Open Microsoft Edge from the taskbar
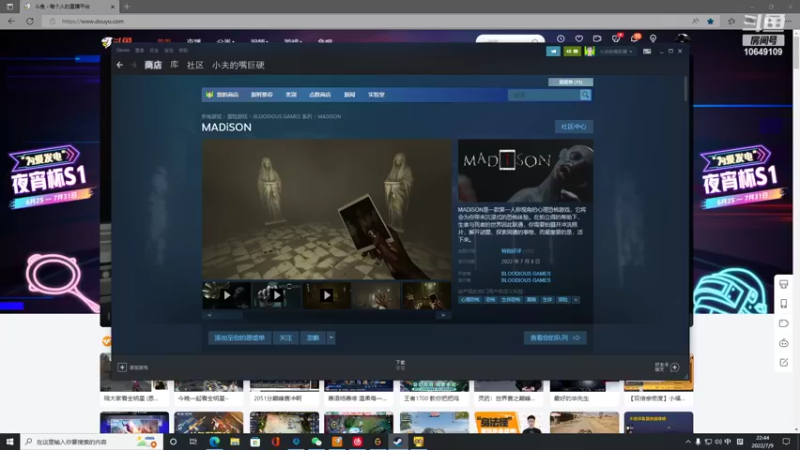 tap(214, 441)
